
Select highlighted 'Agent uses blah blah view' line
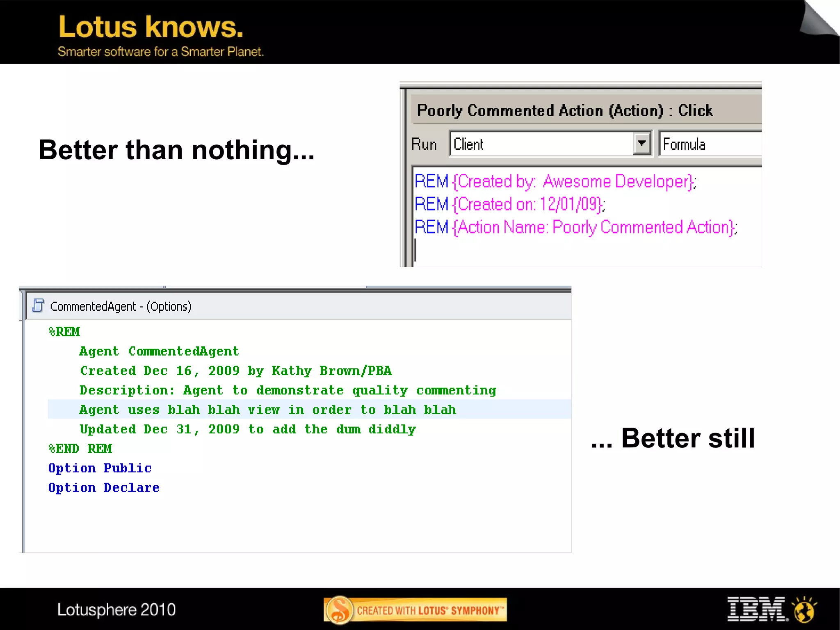267,410
